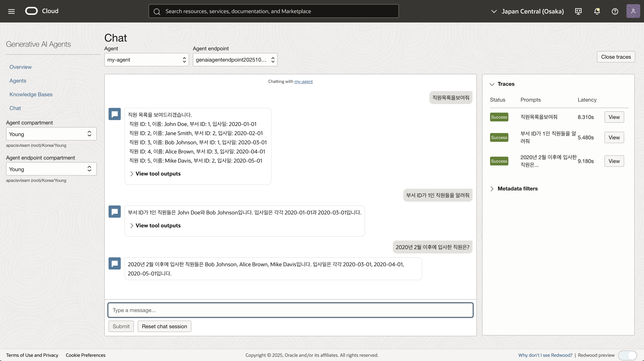Screen dimensions: 644x361
Task: Open the help question-mark icon
Action: point(615,11)
